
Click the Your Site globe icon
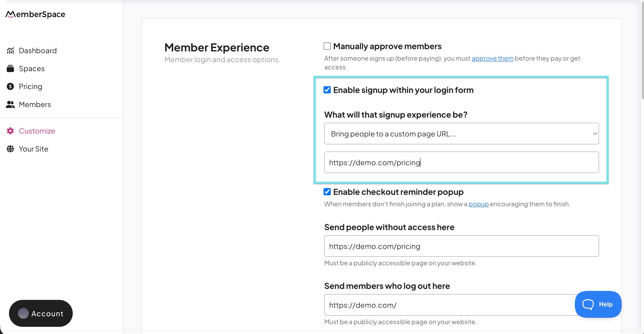[10, 149]
